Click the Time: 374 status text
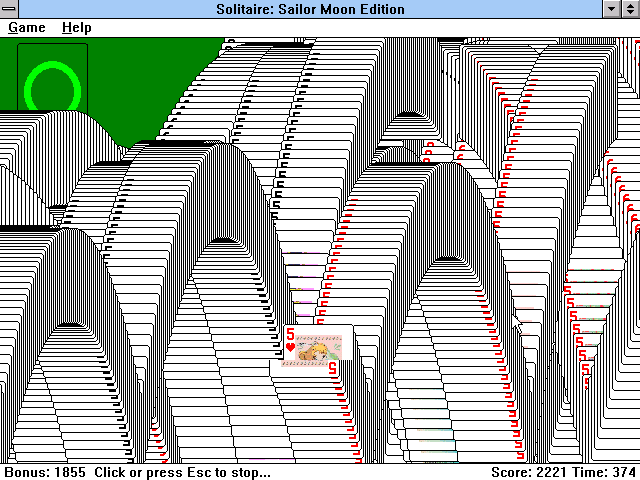Viewport: 640px width, 480px height. [x=604, y=472]
